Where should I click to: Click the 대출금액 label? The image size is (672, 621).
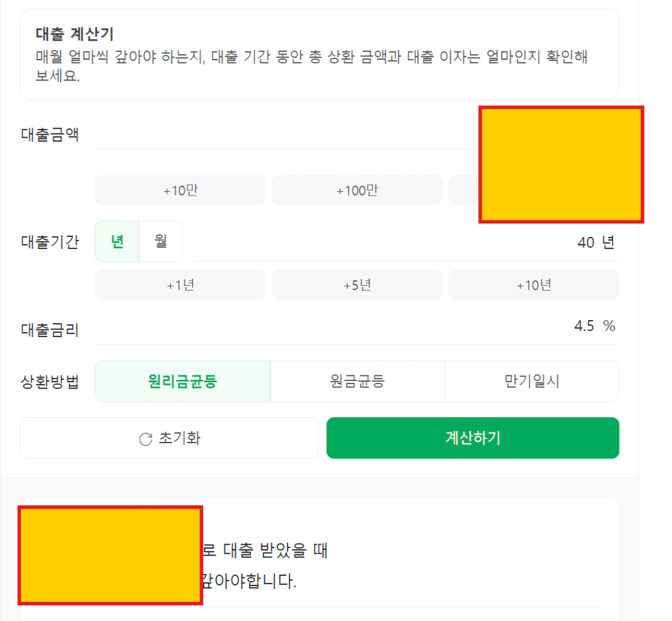click(50, 135)
